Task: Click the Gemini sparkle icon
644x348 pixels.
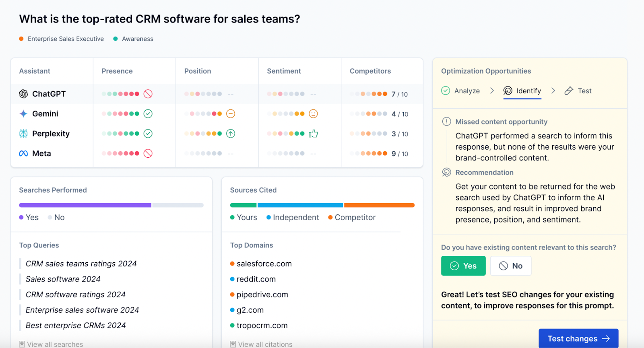Action: point(23,114)
